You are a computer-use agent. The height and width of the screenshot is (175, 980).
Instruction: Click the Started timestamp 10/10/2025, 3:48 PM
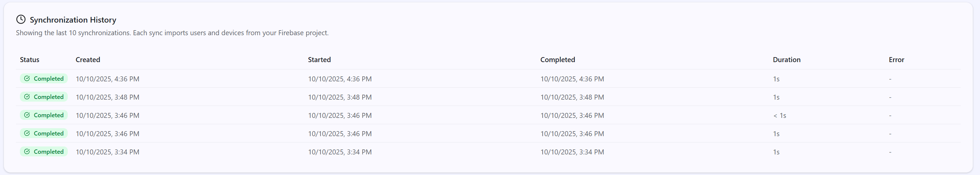[340, 97]
